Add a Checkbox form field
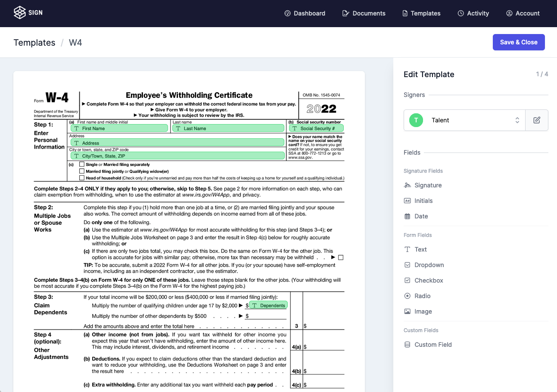The height and width of the screenshot is (392, 557). click(423, 280)
